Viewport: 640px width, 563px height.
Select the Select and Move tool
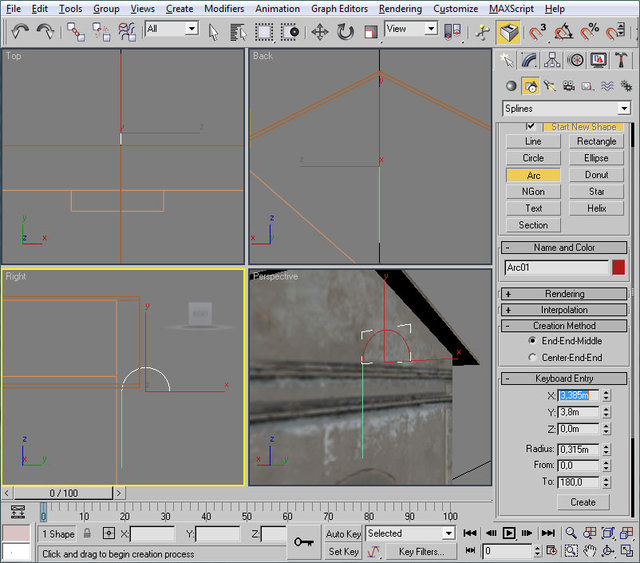coord(320,31)
